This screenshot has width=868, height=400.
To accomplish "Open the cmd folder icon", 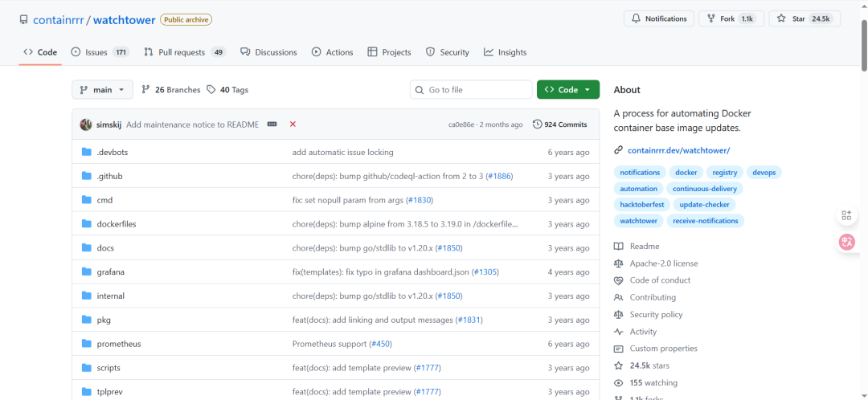I will (x=86, y=200).
